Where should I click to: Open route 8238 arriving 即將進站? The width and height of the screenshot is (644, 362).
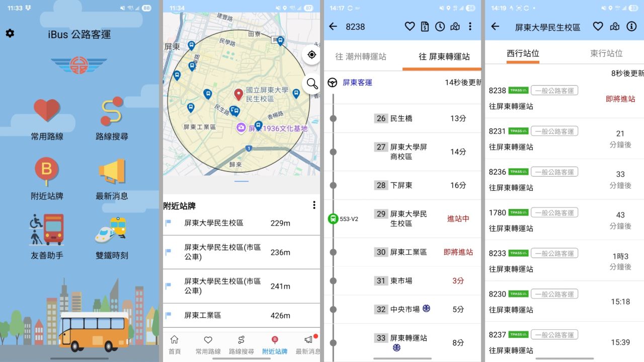click(x=564, y=98)
